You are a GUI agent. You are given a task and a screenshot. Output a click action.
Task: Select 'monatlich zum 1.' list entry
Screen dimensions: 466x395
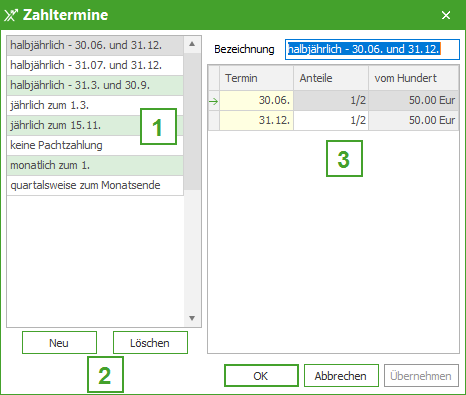pos(95,165)
